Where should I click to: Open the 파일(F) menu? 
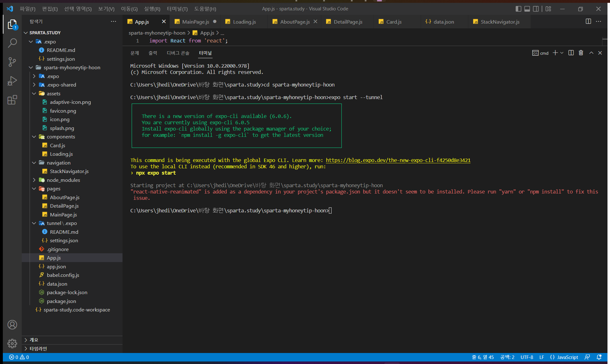click(27, 9)
